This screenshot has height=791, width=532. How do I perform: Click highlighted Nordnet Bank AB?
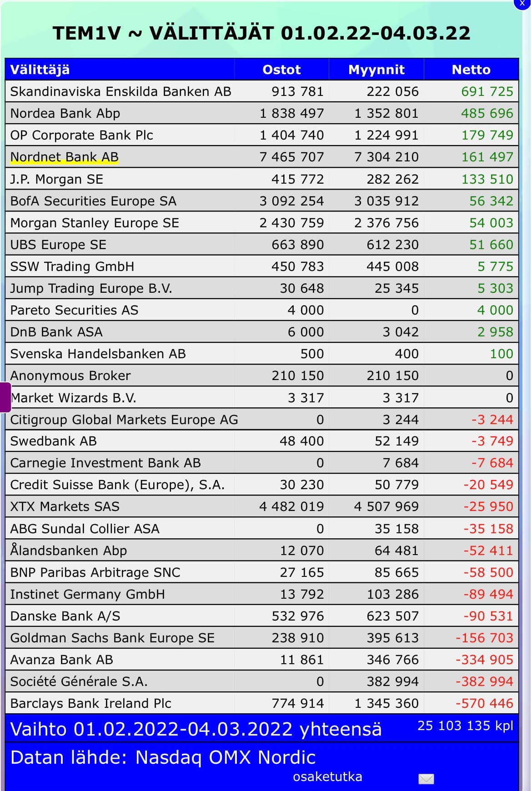[x=64, y=157]
